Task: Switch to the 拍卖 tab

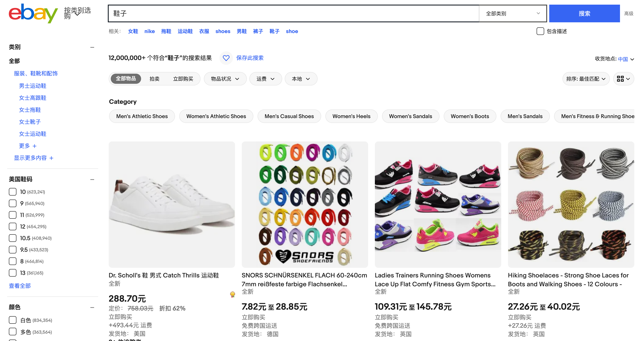Action: [x=155, y=79]
